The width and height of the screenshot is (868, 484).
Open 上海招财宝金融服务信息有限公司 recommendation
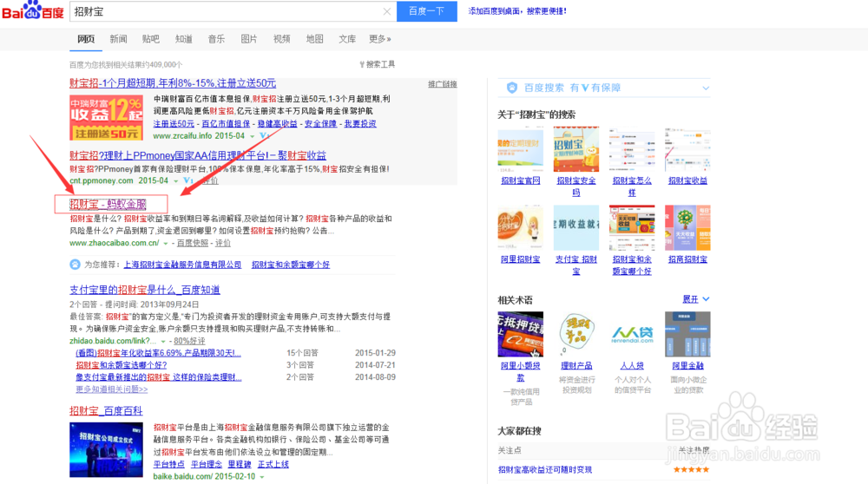coord(182,265)
